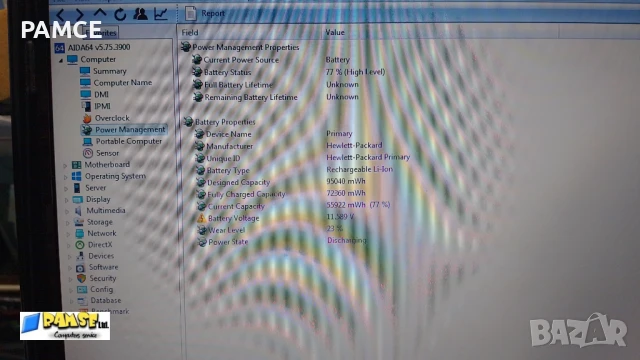Open the DMI page
Image resolution: width=640 pixels, height=360 pixels.
(101, 94)
